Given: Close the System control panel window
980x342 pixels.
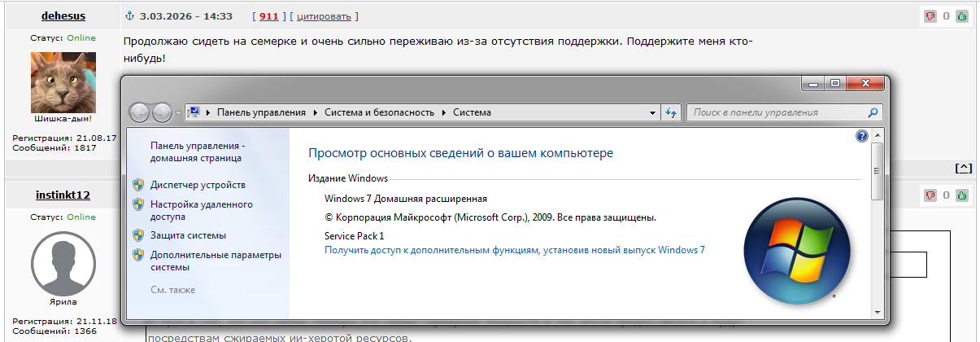Looking at the screenshot, I should tap(865, 83).
